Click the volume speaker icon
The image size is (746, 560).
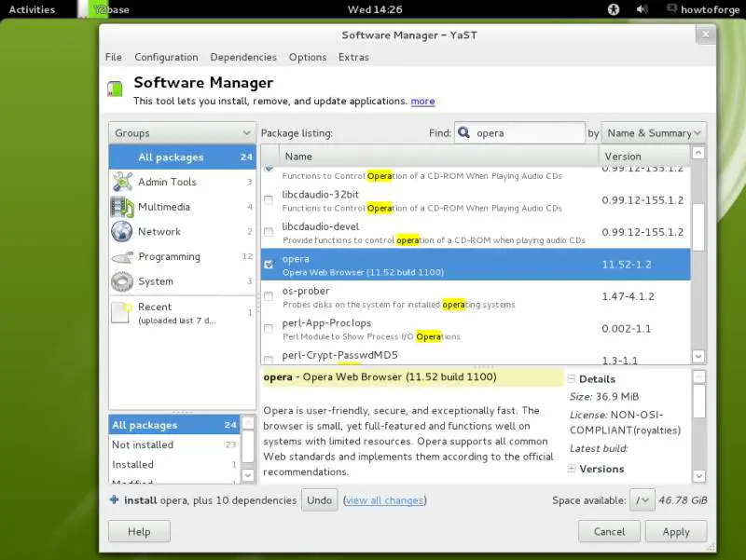642,9
